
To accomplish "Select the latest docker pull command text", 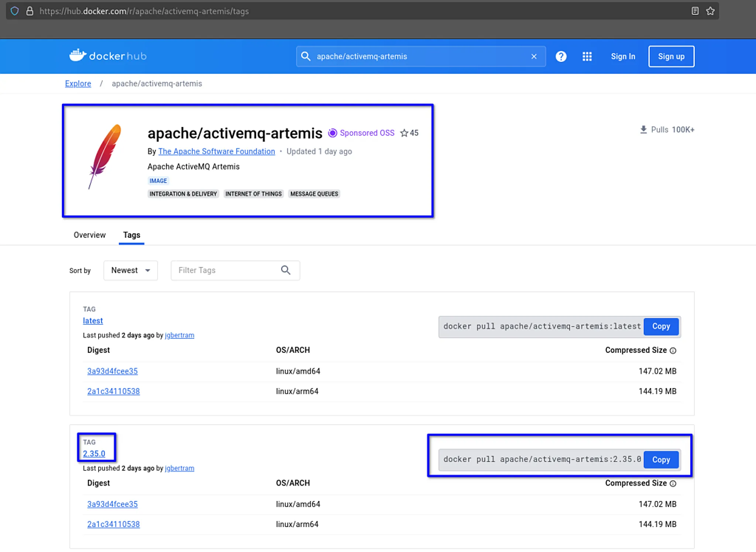I will [x=542, y=327].
